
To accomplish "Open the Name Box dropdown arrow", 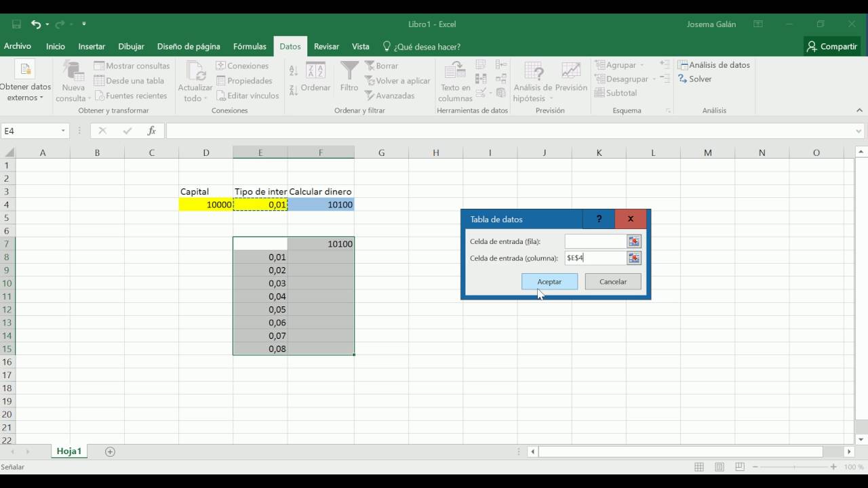I will point(63,131).
